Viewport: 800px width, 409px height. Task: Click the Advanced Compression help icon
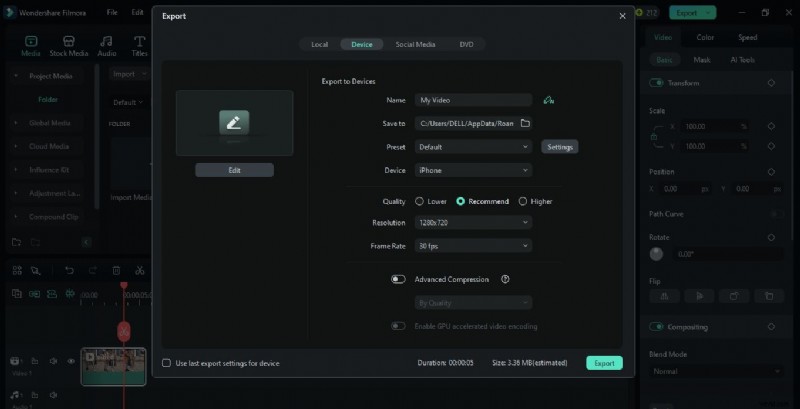point(505,280)
